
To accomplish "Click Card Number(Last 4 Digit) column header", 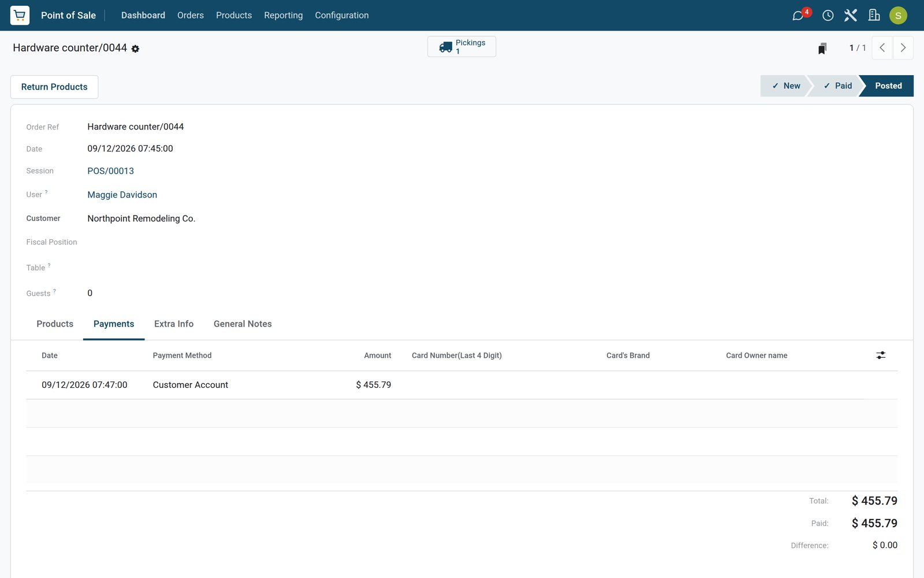I will tap(457, 355).
